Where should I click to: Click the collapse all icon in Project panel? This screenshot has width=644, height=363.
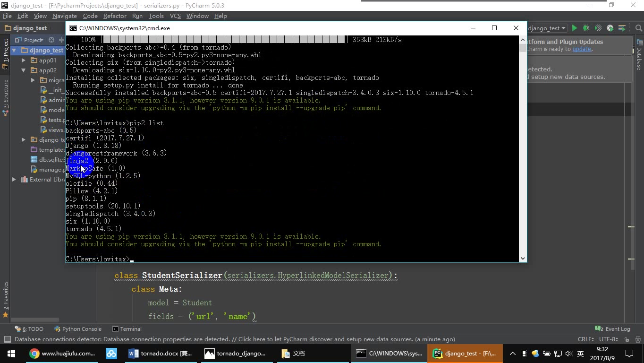pos(61,40)
